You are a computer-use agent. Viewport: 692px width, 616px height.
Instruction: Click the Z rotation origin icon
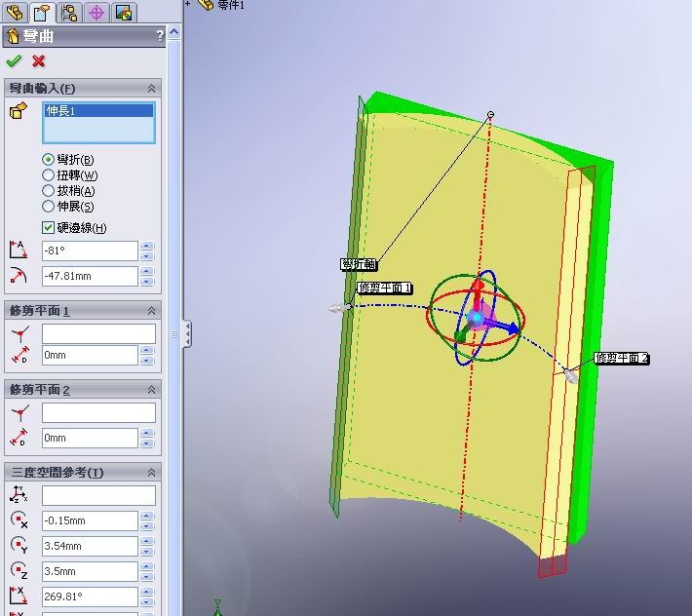click(19, 570)
